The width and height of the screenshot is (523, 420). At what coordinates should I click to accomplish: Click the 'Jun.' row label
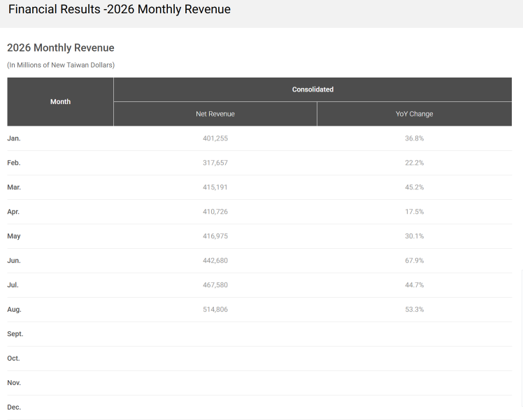pyautogui.click(x=14, y=261)
